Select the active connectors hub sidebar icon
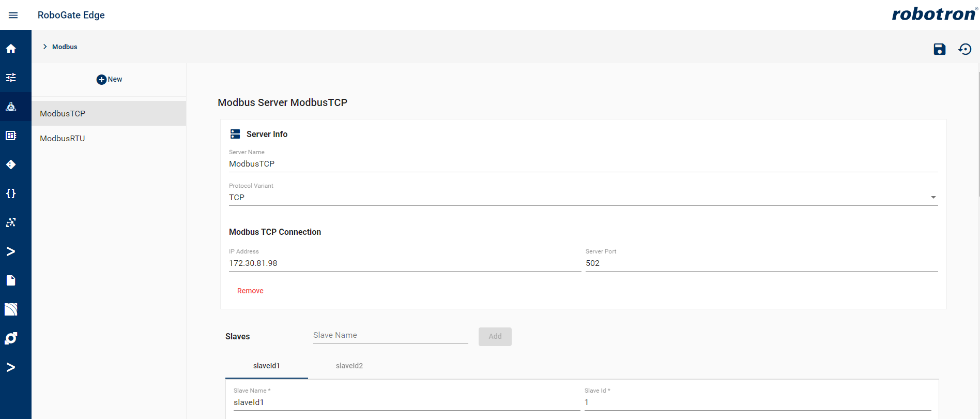Screen dimensions: 980x419 point(11,107)
